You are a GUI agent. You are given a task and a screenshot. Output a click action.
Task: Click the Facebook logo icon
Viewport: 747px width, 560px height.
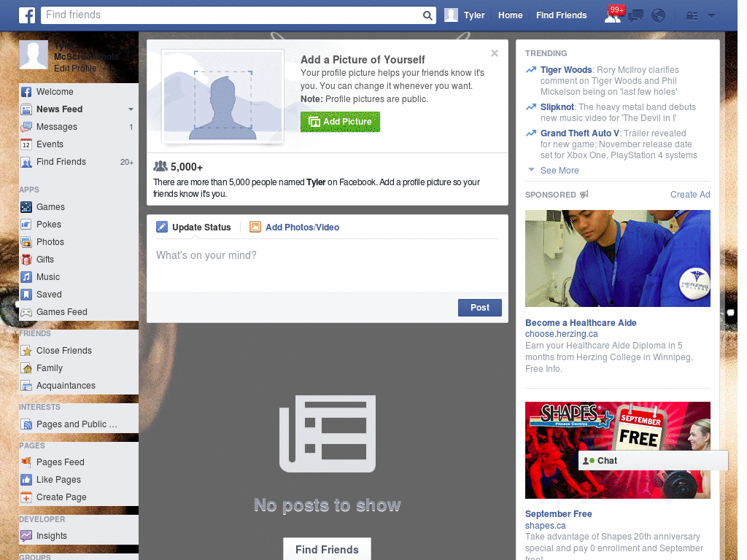[x=27, y=15]
